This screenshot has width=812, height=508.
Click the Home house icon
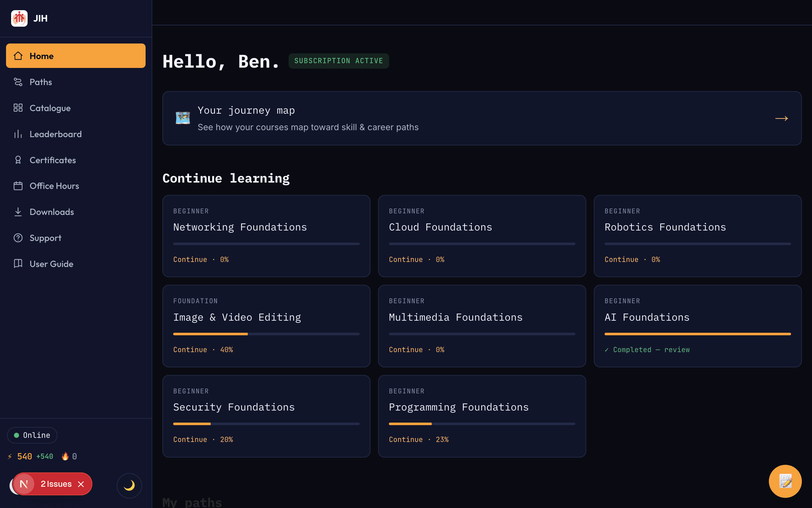[18, 56]
